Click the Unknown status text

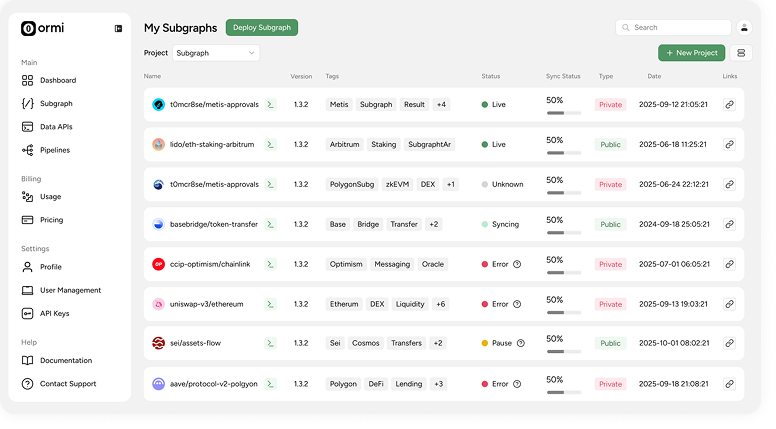pos(507,184)
